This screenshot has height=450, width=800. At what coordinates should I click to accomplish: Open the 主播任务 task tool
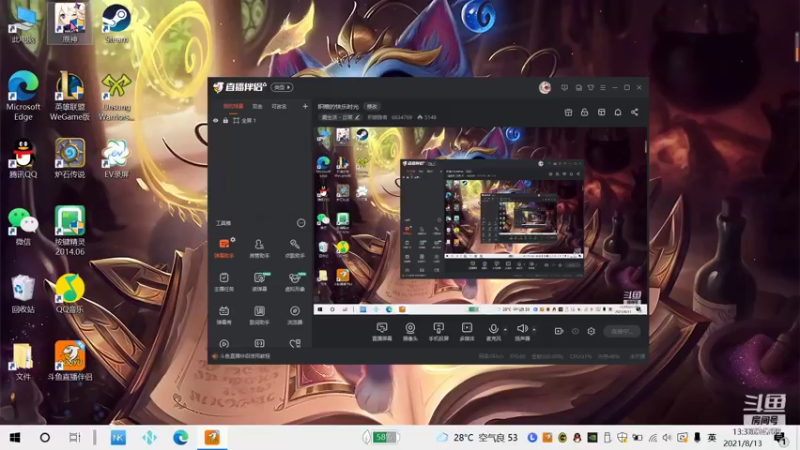coord(224,282)
